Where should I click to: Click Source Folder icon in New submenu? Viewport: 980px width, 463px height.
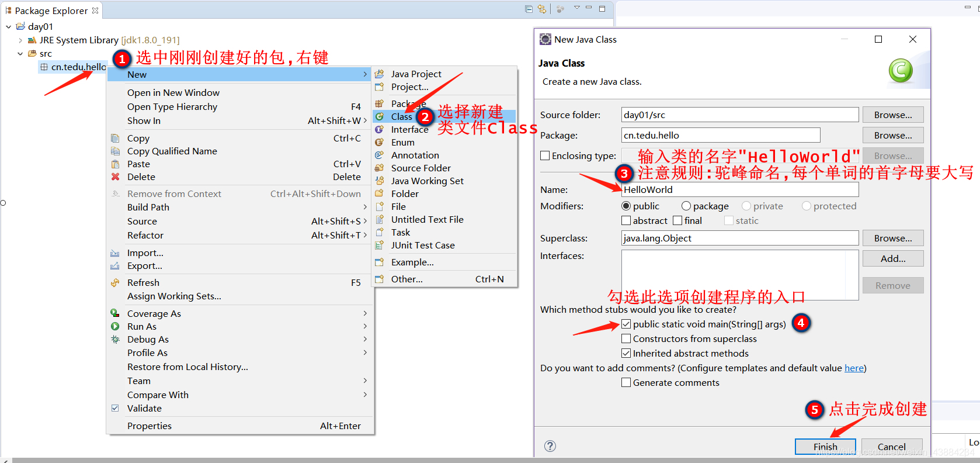tap(380, 168)
